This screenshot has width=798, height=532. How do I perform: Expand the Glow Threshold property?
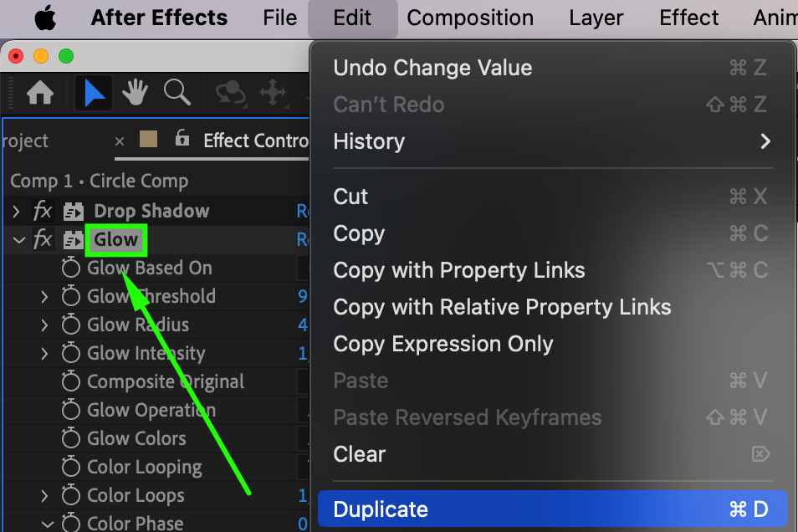coord(45,297)
